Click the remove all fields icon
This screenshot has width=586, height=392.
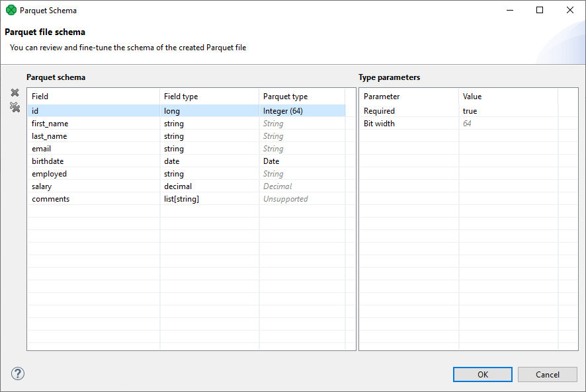15,107
